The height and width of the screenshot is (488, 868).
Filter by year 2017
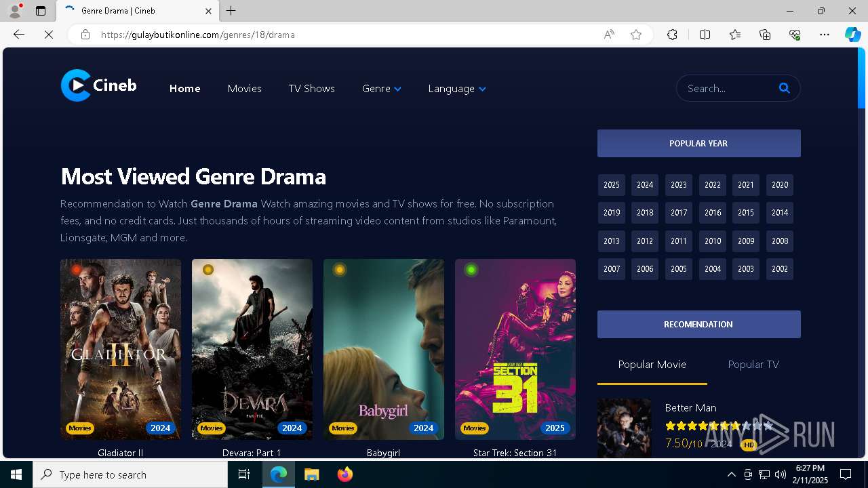tap(679, 213)
